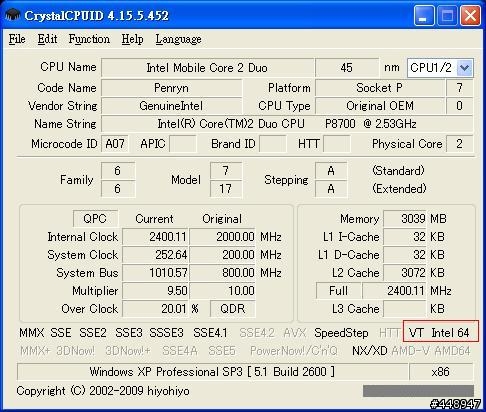
Task: Click the MMX feature label
Action: (32, 333)
